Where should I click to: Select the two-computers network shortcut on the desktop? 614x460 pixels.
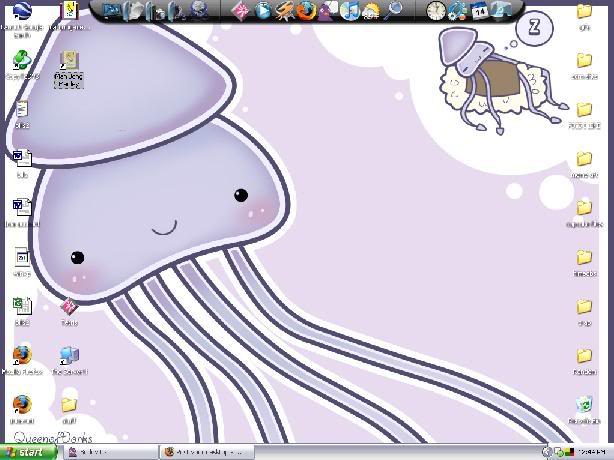point(70,360)
